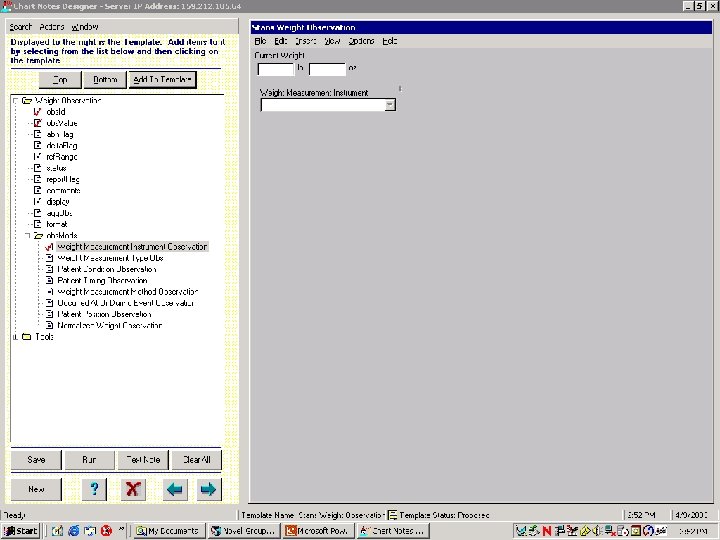
Task: Click the Bottom button
Action: (105, 79)
